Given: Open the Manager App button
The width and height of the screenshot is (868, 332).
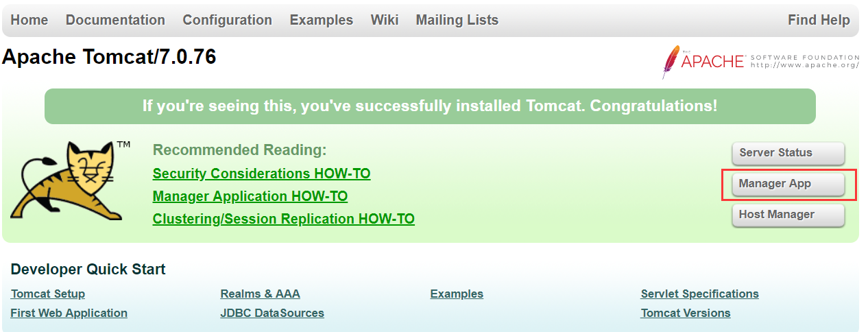Looking at the screenshot, I should click(x=788, y=184).
